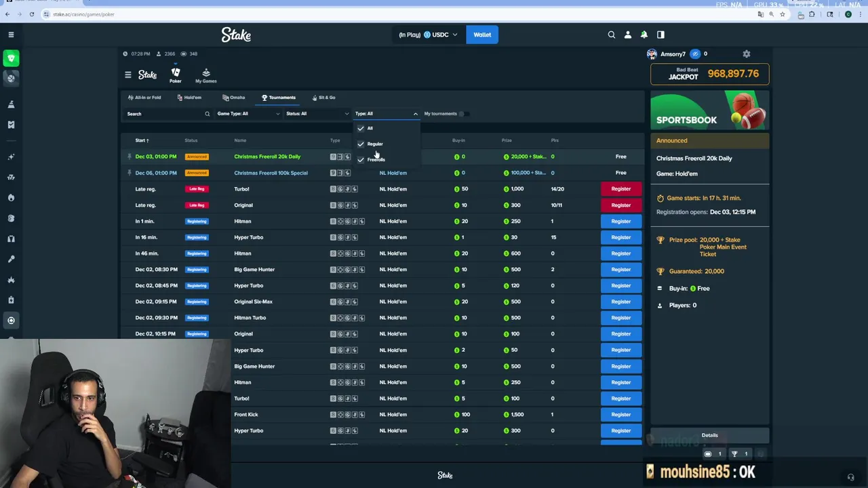Open tournament Details button
This screenshot has height=488, width=868.
point(709,435)
